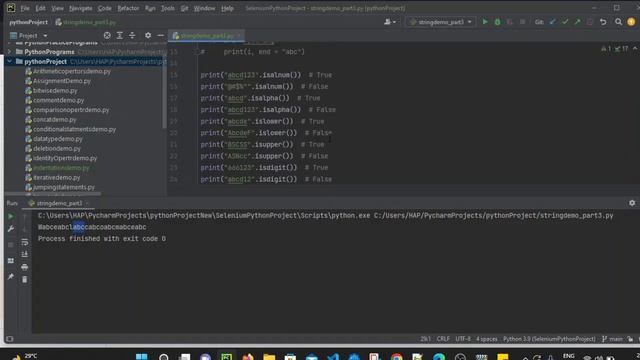This screenshot has width=640, height=360.
Task: Open the user account dropdown in toolbar
Action: click(x=390, y=22)
